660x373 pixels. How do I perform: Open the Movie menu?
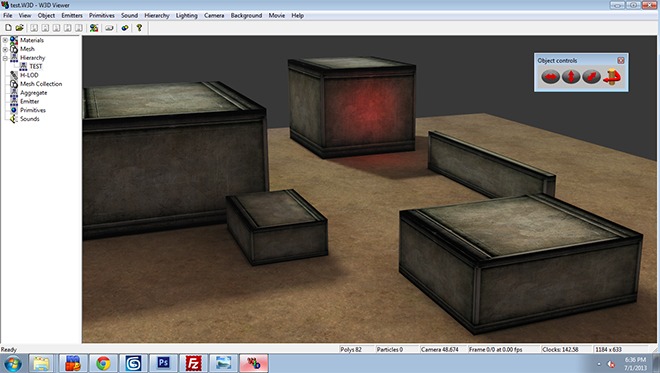[x=277, y=16]
